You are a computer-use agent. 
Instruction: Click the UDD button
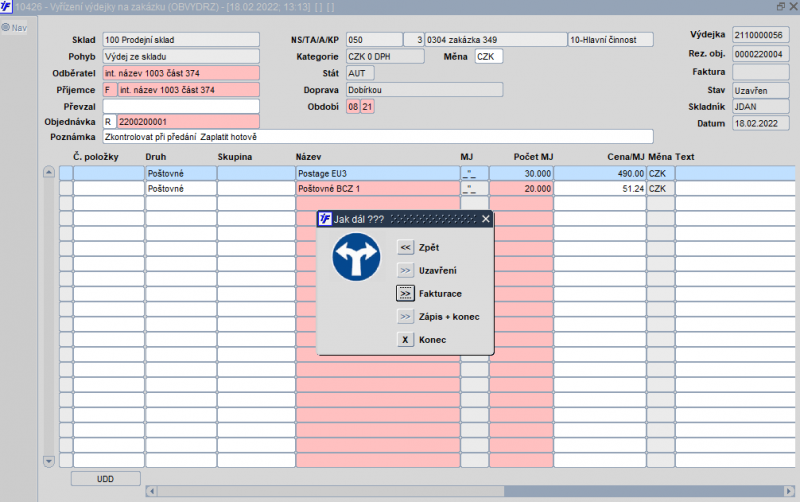tap(106, 479)
